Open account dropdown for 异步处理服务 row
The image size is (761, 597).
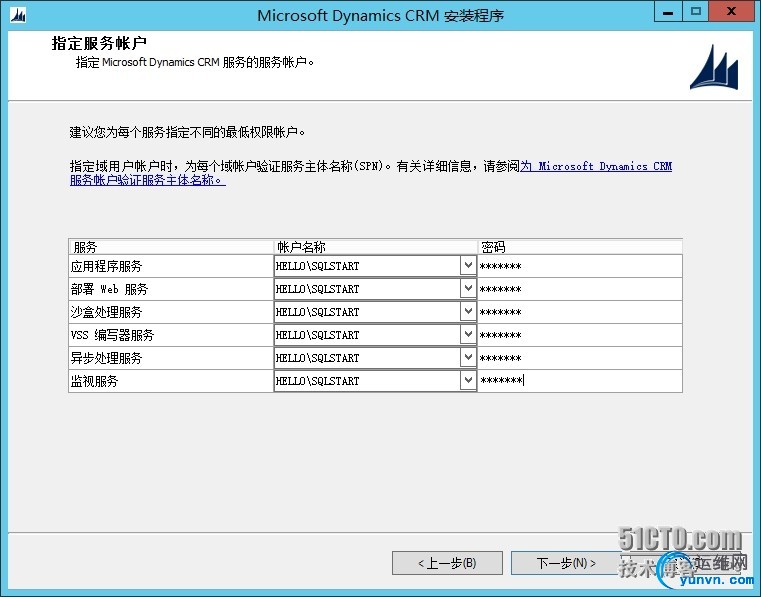[x=468, y=358]
